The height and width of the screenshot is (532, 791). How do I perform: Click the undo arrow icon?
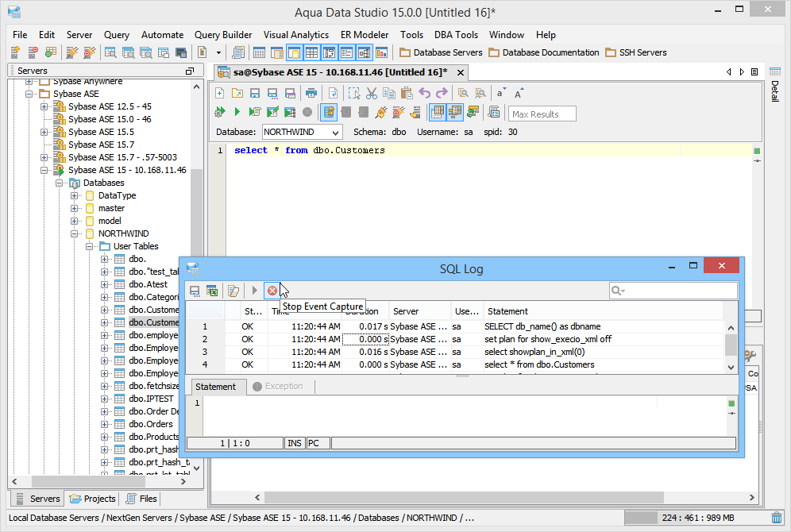pyautogui.click(x=424, y=93)
